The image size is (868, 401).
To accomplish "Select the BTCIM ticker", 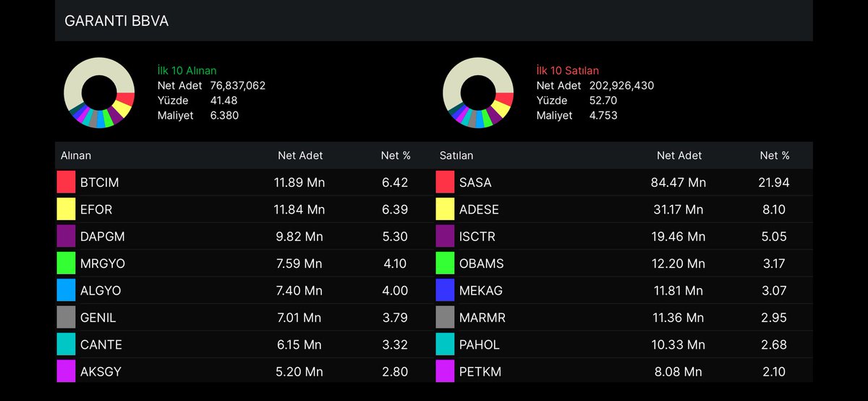I will pos(100,182).
